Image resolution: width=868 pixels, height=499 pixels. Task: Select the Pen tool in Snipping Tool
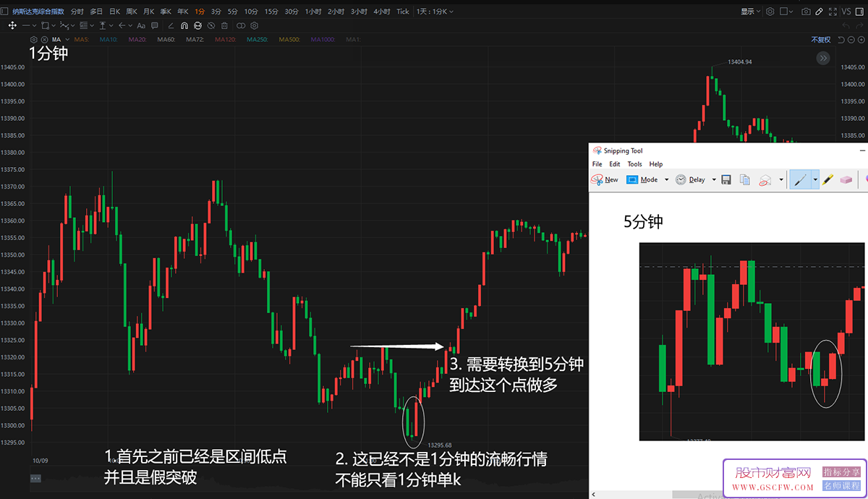point(800,179)
